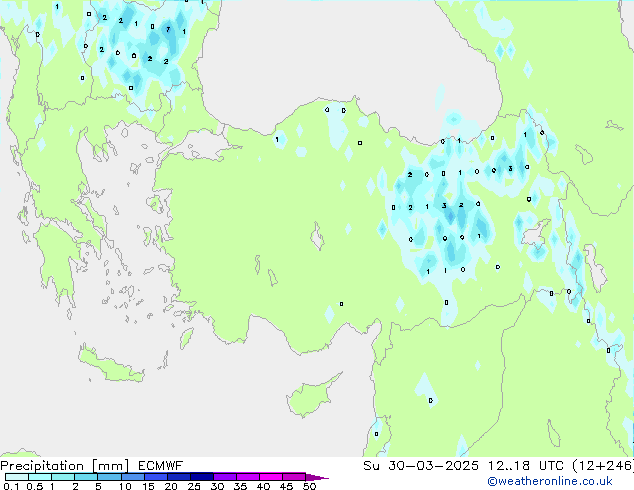This screenshot has height=490, width=634.
Task: Click the 25–30 mm dark navy legend box
Action: (201, 477)
